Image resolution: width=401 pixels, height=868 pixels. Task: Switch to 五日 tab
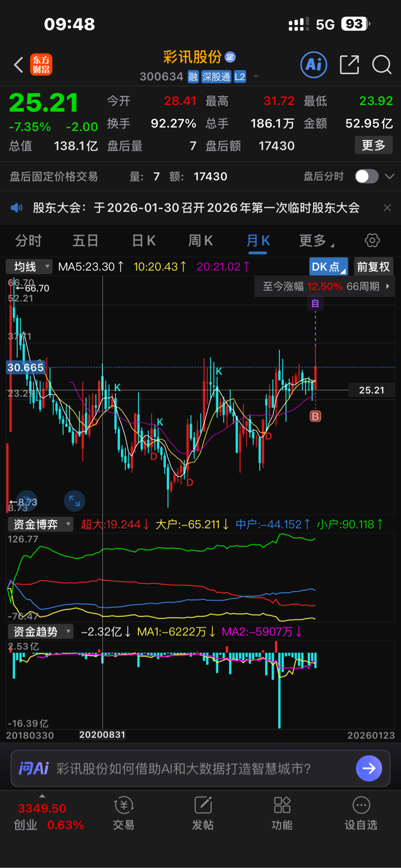(85, 241)
